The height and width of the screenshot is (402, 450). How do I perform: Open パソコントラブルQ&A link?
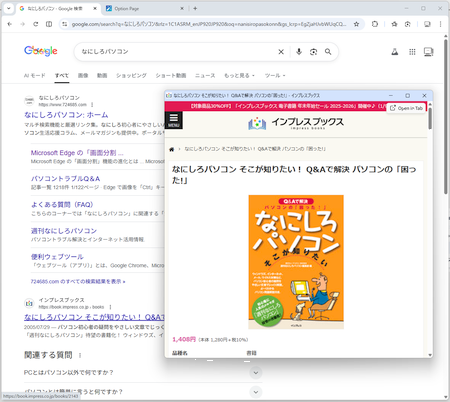coord(65,179)
